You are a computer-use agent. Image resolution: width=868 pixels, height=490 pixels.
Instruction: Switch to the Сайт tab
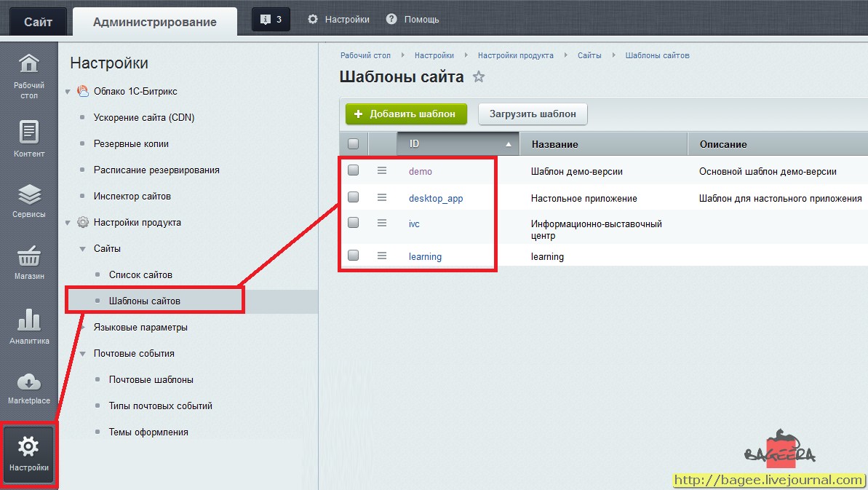pos(38,22)
